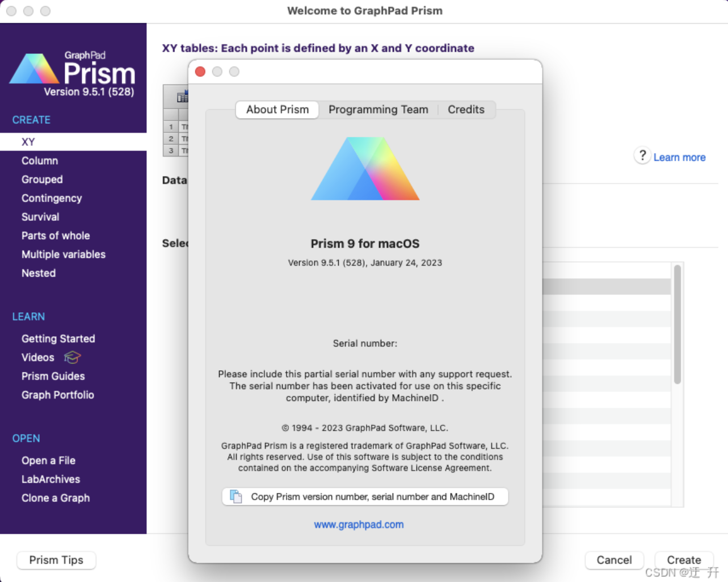Click the Create button
The height and width of the screenshot is (582, 728).
pyautogui.click(x=684, y=560)
